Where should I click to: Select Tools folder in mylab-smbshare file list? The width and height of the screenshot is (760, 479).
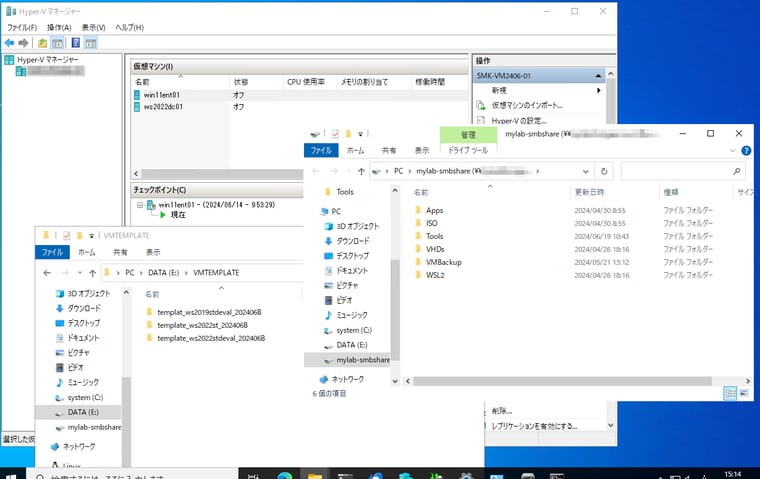point(434,236)
